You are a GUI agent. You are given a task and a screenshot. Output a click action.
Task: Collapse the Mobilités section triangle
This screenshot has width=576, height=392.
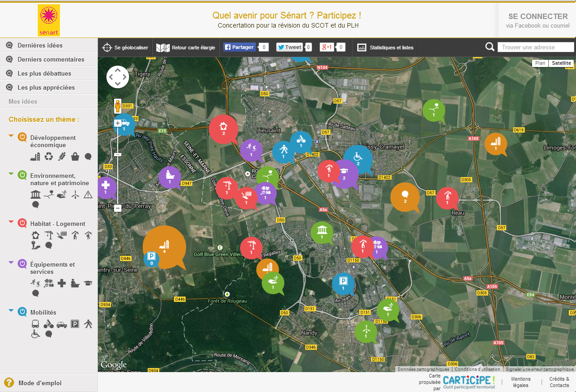(x=11, y=310)
